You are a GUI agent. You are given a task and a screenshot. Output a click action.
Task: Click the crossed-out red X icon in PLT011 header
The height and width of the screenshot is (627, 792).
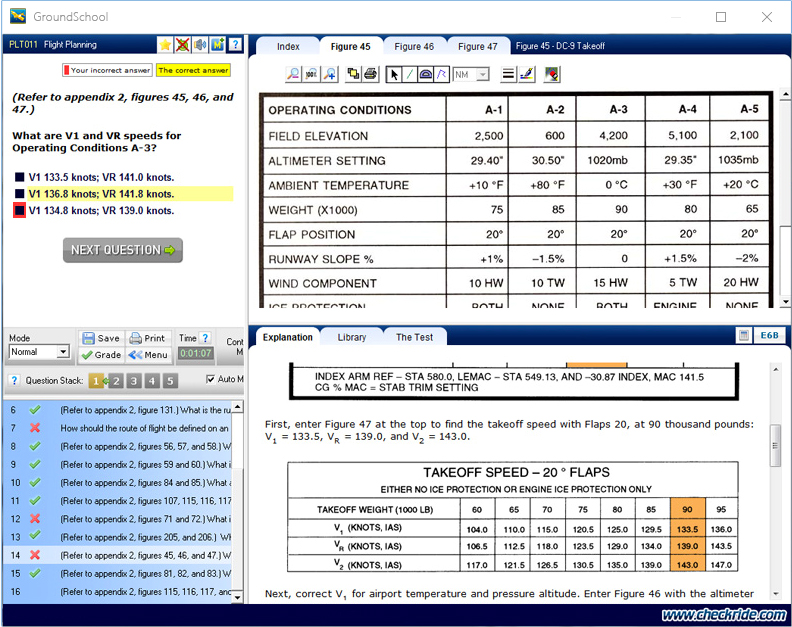click(182, 45)
